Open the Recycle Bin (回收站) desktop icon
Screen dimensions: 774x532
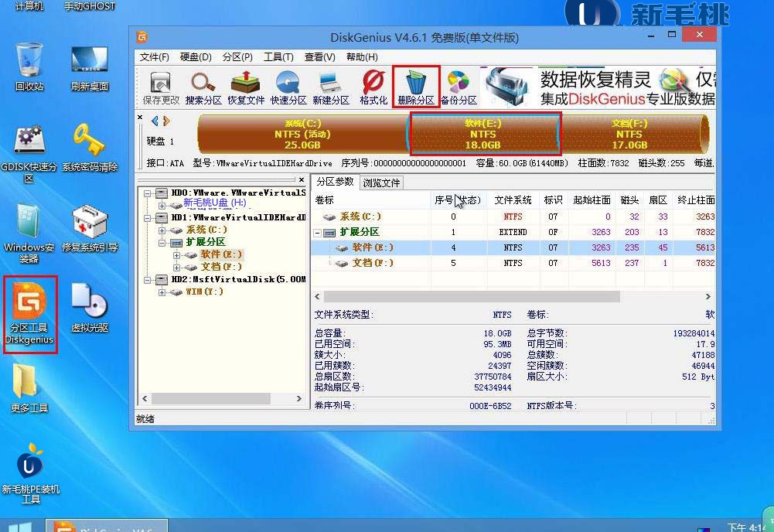coord(29,67)
